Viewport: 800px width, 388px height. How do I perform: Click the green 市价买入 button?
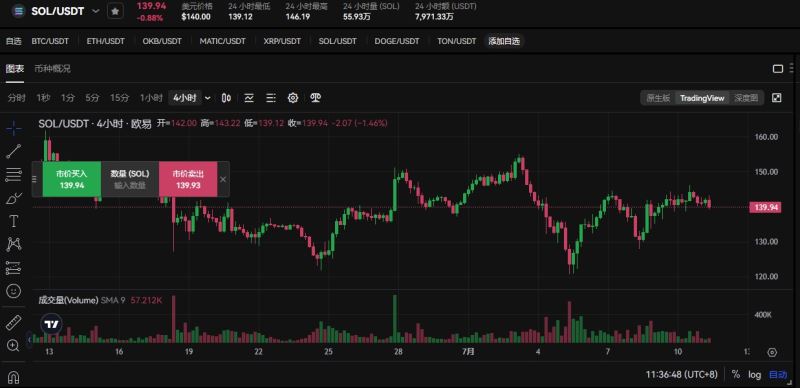72,179
